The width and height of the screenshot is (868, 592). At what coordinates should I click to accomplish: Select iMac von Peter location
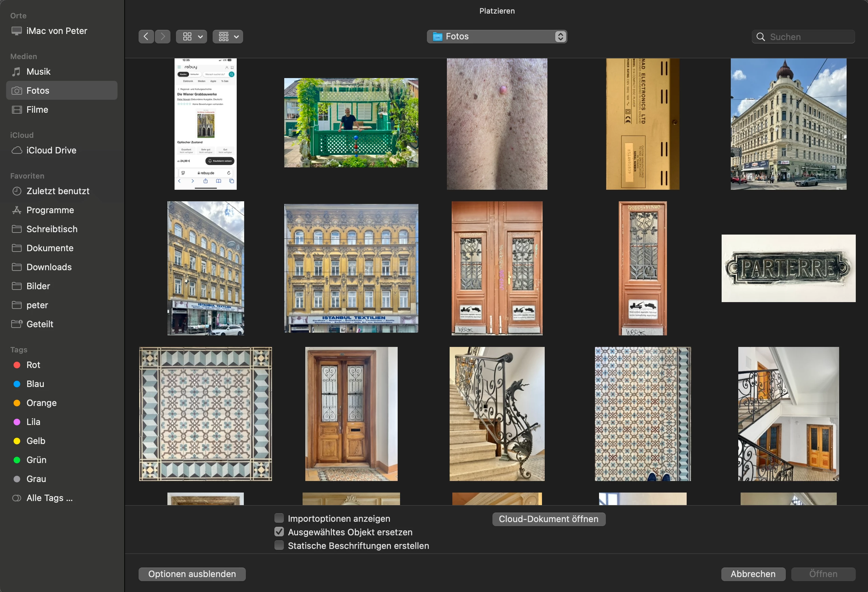pyautogui.click(x=56, y=31)
